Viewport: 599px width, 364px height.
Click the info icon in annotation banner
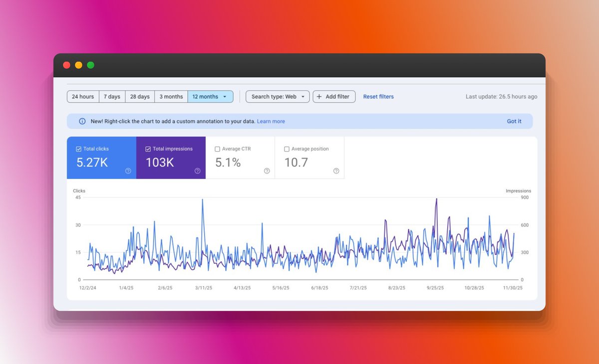click(82, 121)
